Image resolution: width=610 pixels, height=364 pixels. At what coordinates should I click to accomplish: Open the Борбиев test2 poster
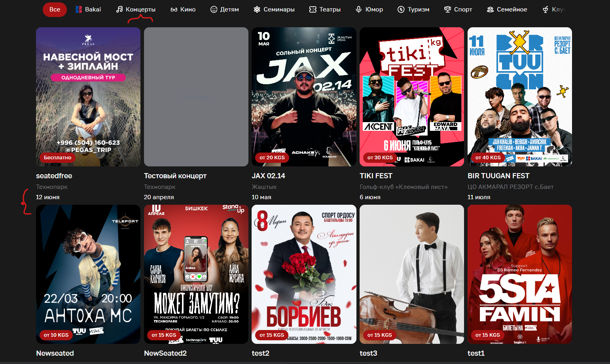pos(304,274)
